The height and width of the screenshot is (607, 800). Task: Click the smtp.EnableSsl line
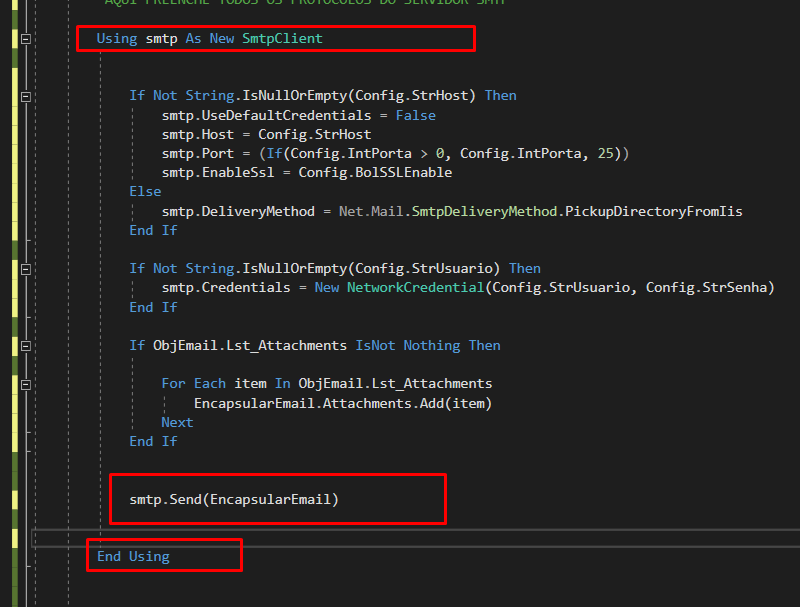coord(307,172)
